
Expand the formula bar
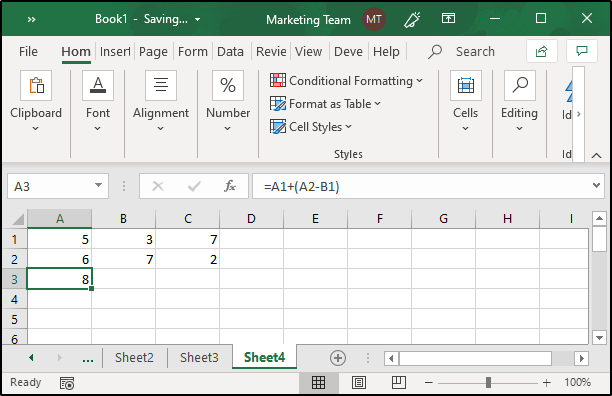[x=596, y=185]
